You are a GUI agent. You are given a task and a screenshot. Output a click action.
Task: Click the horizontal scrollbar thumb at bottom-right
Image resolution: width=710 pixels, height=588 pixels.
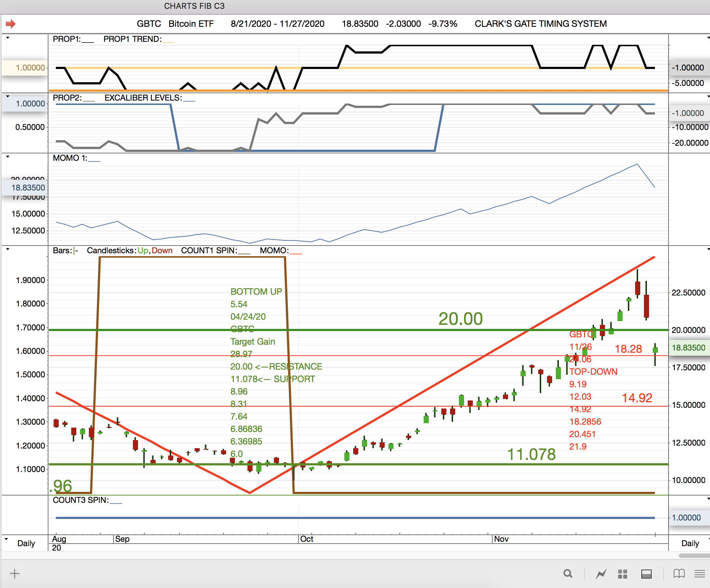pos(694,555)
